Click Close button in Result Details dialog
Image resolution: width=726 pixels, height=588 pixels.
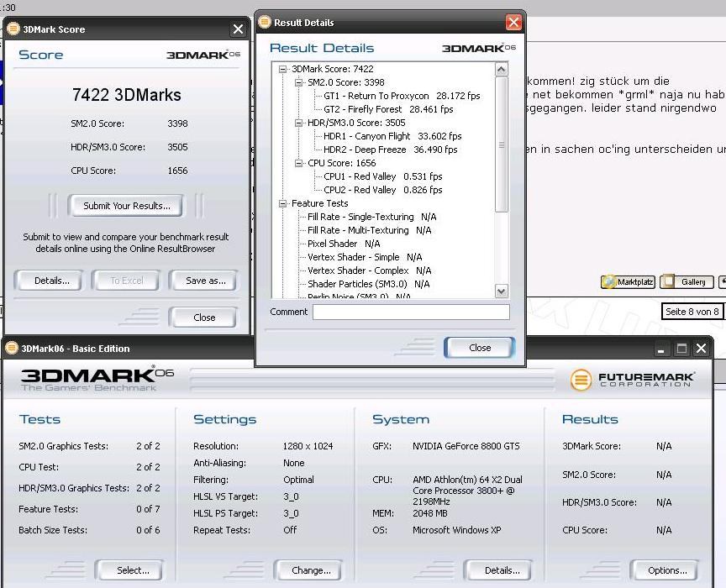pos(480,347)
